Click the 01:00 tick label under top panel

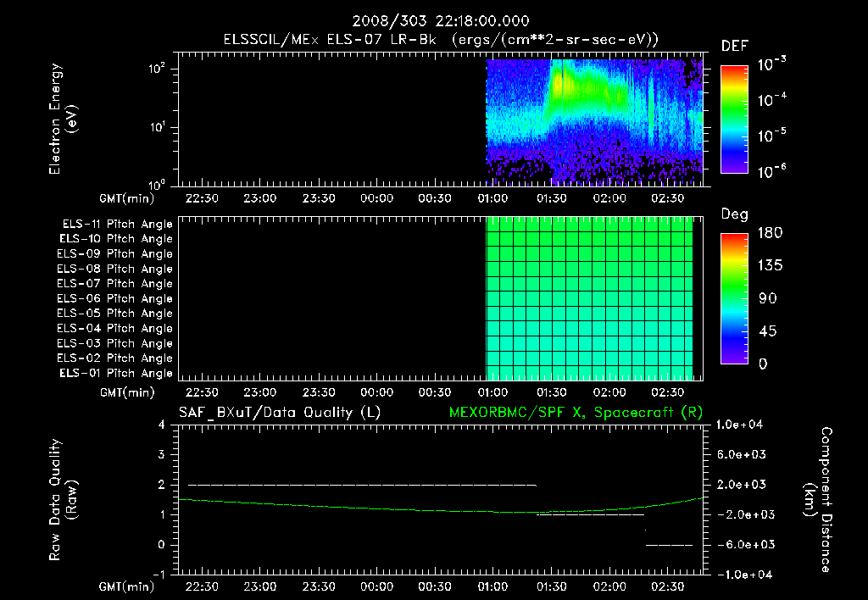[492, 198]
